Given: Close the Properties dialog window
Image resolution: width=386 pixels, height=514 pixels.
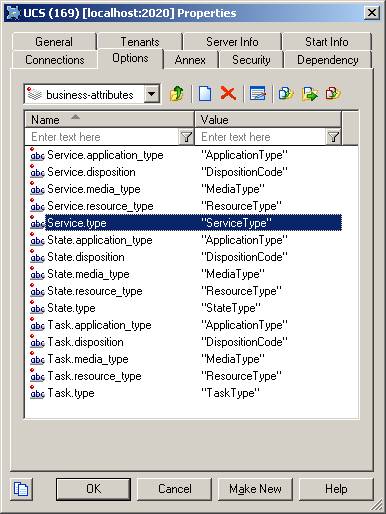Looking at the screenshot, I should (x=372, y=13).
